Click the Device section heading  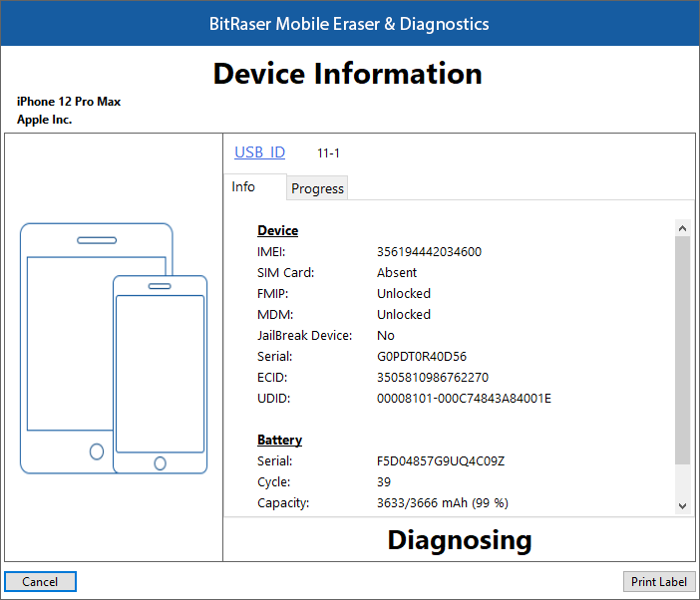tap(277, 230)
